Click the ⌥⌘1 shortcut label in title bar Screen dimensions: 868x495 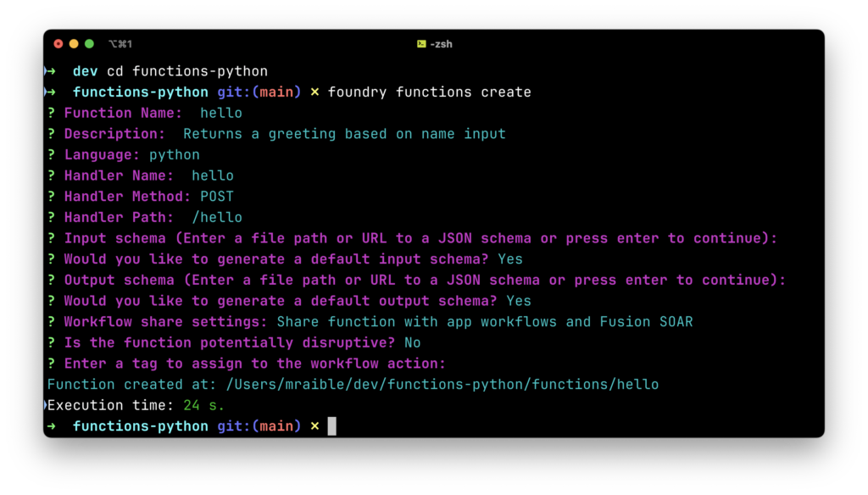pyautogui.click(x=120, y=44)
